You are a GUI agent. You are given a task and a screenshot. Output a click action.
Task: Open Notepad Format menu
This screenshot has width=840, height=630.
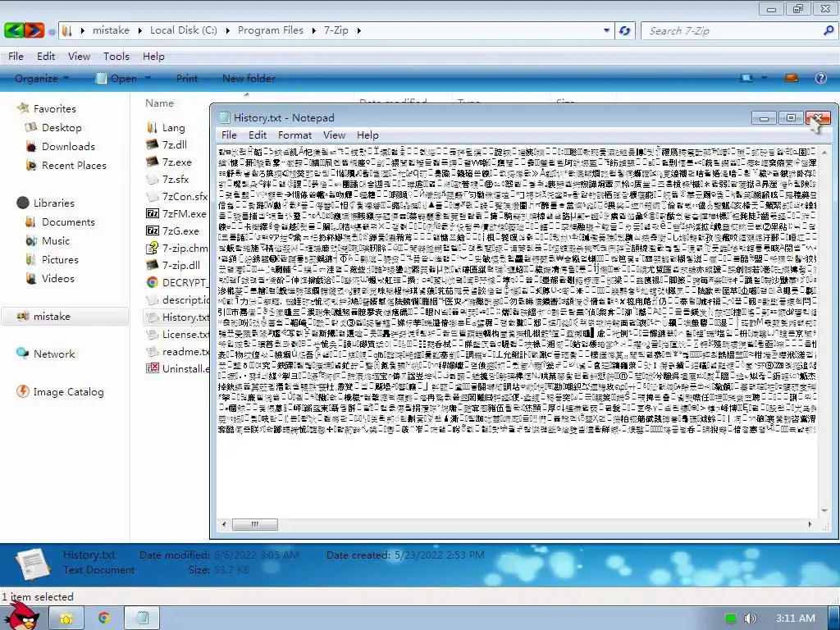click(294, 135)
